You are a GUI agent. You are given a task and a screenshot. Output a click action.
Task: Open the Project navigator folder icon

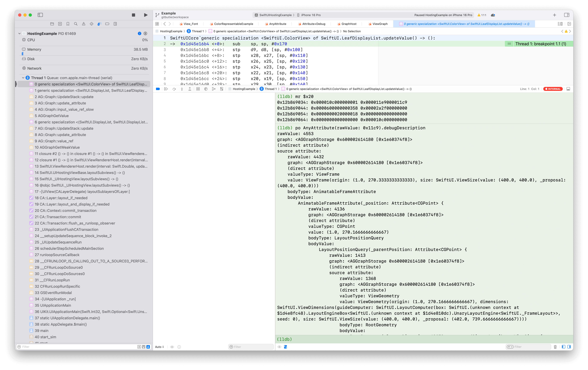pyautogui.click(x=52, y=24)
